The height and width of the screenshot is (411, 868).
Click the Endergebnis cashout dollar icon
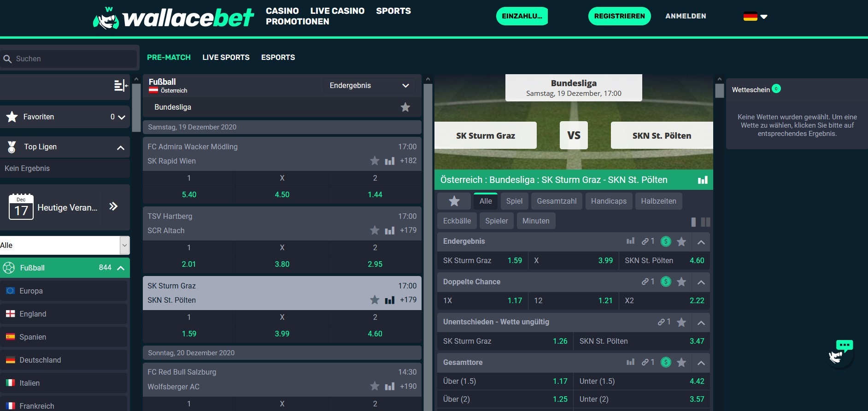pyautogui.click(x=666, y=241)
